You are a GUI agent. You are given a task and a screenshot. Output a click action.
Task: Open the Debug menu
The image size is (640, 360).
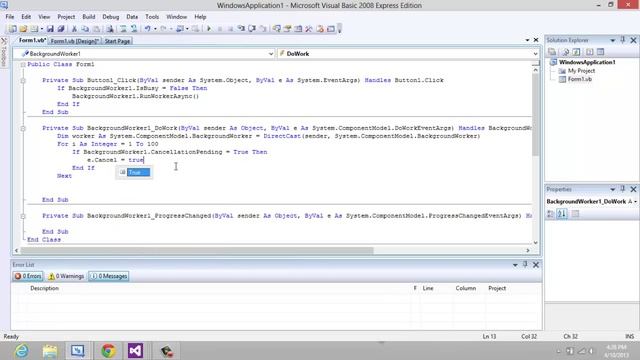click(111, 17)
